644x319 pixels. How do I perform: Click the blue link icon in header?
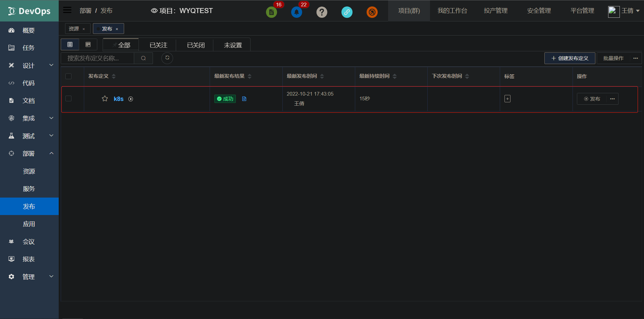tap(347, 12)
